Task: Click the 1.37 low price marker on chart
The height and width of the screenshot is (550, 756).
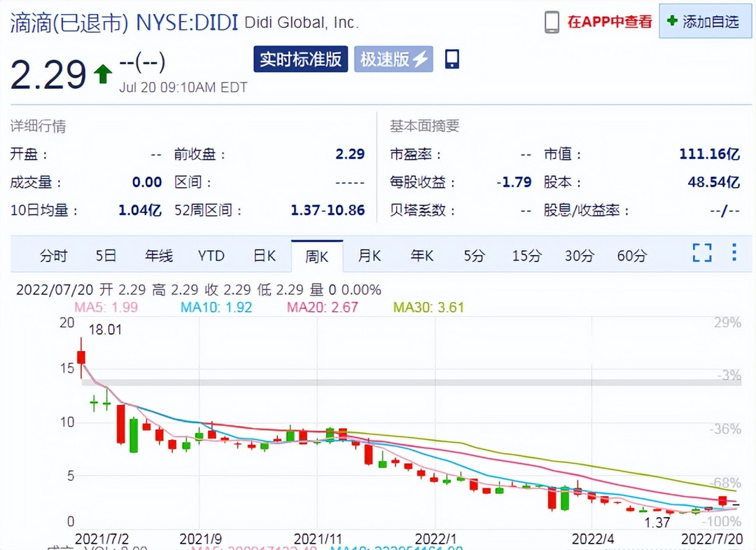Action: [657, 522]
